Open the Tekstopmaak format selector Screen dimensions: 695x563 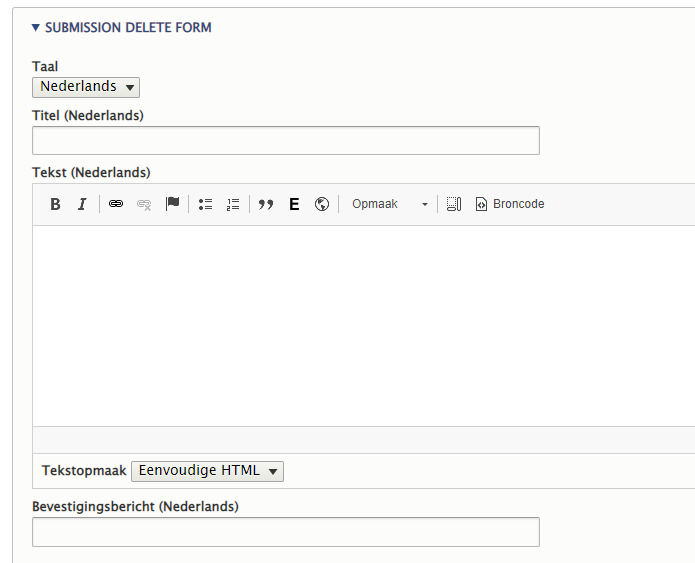[207, 471]
